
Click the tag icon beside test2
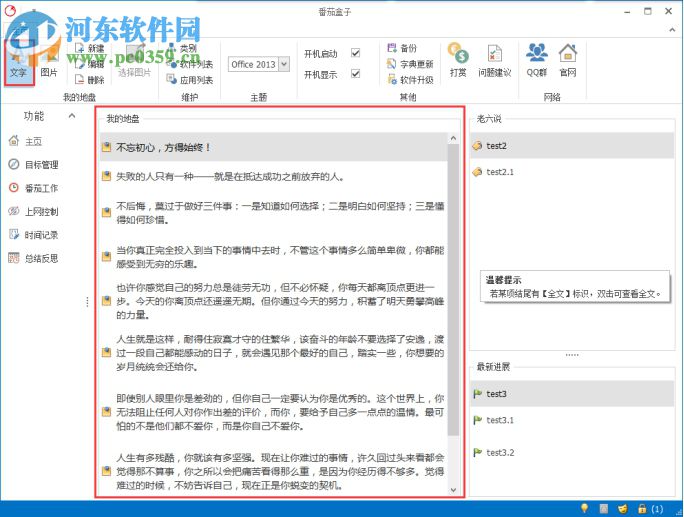[x=477, y=146]
